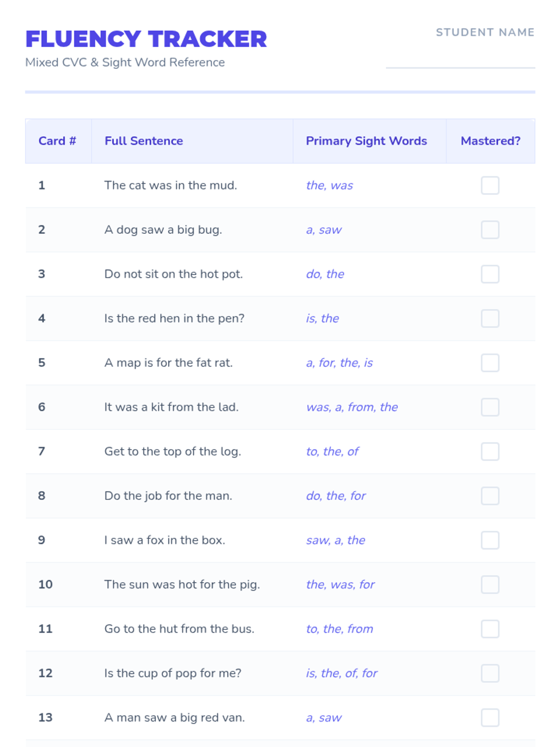Mark card 3 as mastered
This screenshot has height=747, width=560.
(490, 274)
